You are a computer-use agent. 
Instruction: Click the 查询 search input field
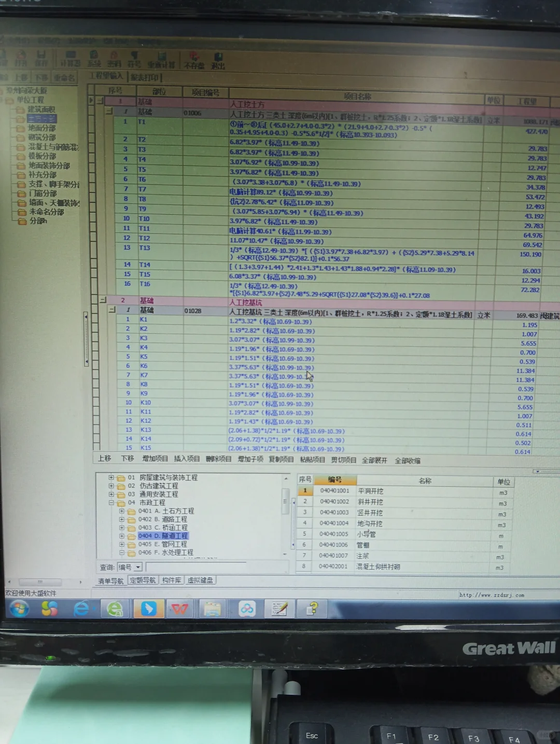point(196,567)
